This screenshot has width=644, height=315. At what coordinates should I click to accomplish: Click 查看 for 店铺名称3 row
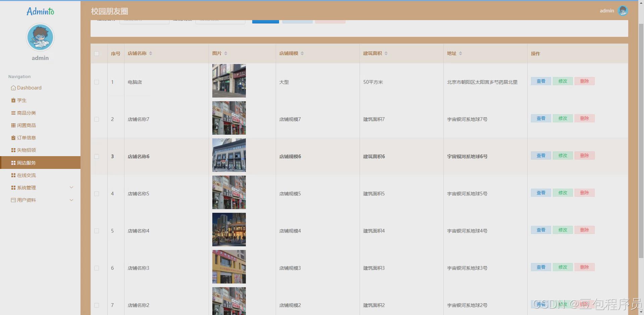541,267
